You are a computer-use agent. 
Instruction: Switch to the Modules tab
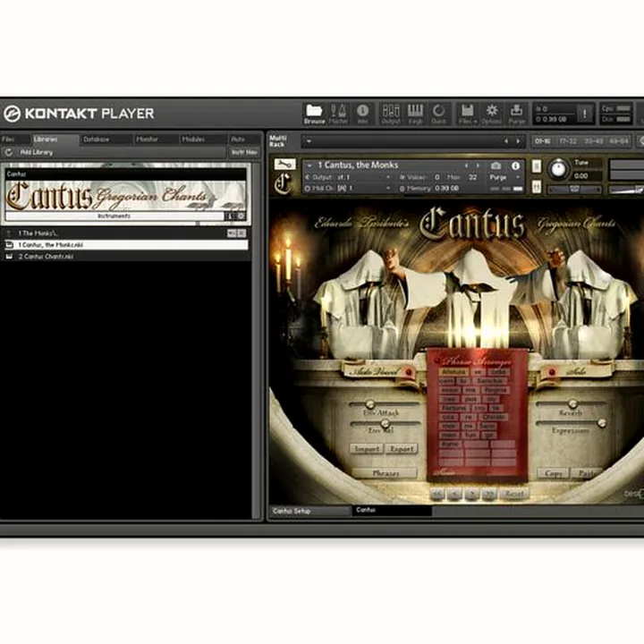[203, 140]
